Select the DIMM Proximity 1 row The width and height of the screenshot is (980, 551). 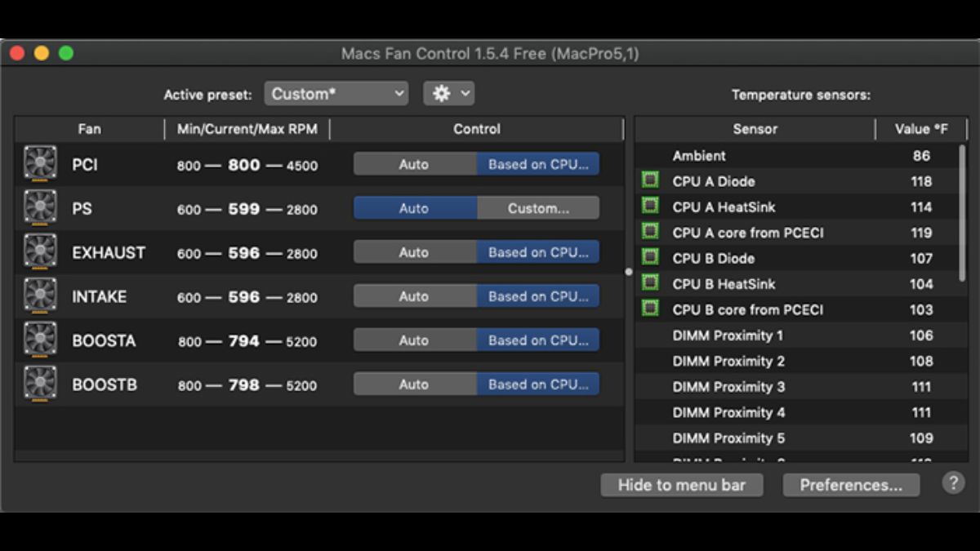click(796, 335)
